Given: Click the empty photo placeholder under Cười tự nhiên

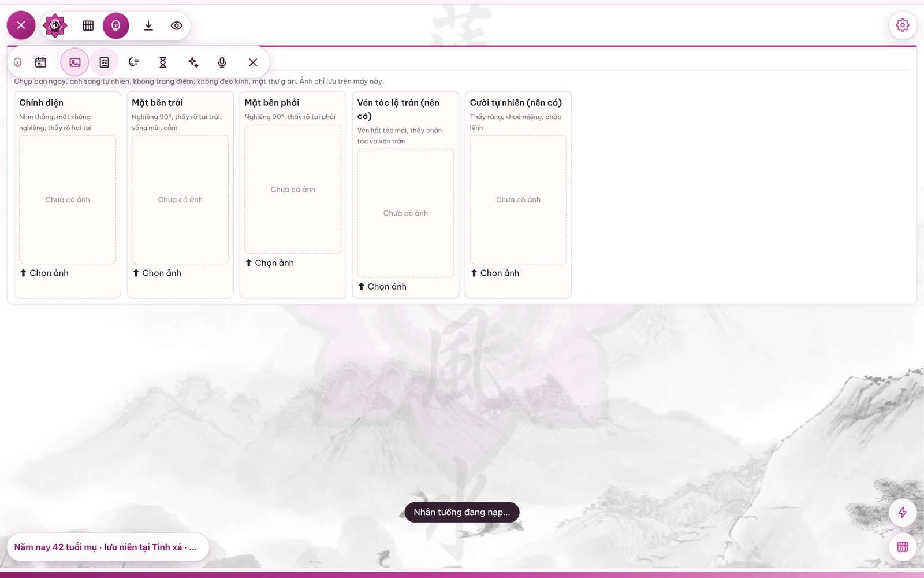Looking at the screenshot, I should point(518,199).
